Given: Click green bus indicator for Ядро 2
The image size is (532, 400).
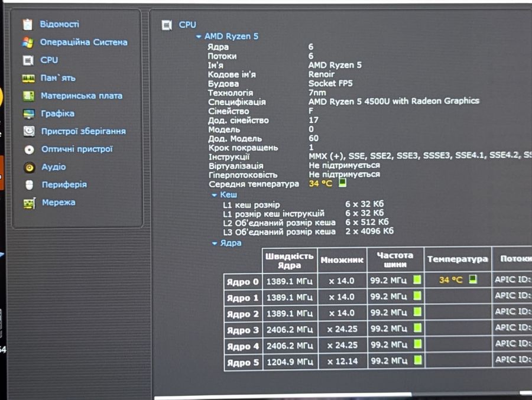Looking at the screenshot, I should pos(417,311).
